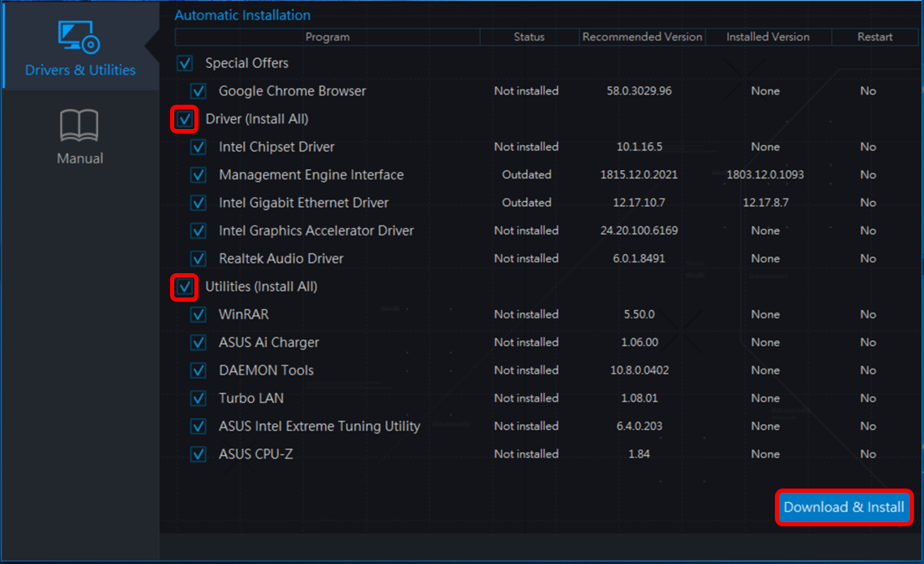Uncheck ASUS Intel Extreme Tuning Utility checkbox
This screenshot has height=564, width=924.
coord(199,426)
